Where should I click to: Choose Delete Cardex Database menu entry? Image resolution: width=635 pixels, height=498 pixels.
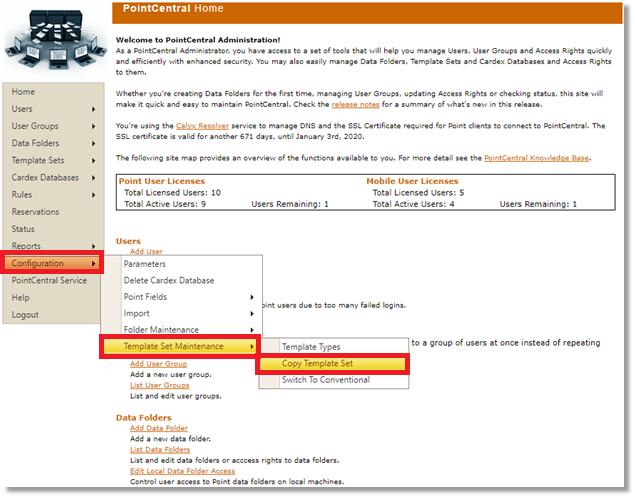169,281
